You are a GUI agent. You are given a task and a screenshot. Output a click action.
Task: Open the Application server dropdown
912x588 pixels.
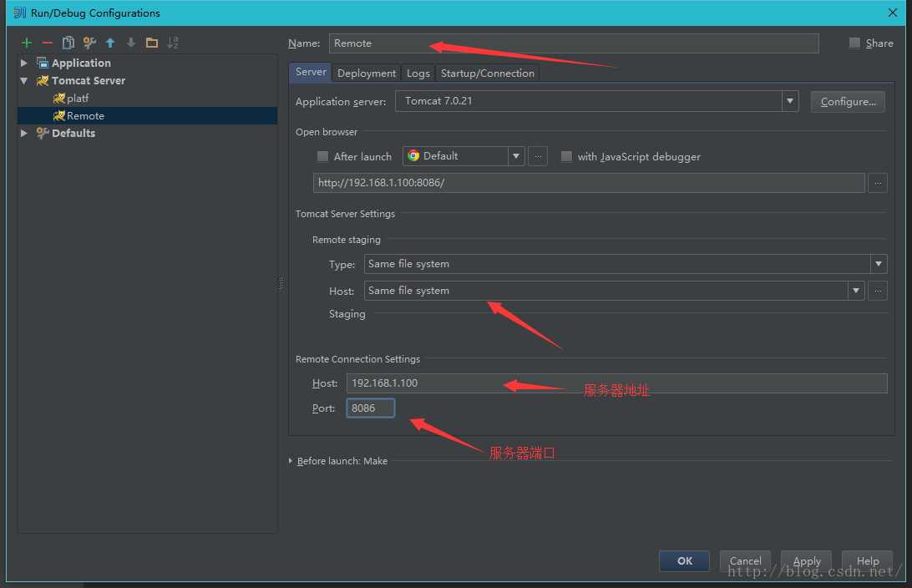(789, 101)
